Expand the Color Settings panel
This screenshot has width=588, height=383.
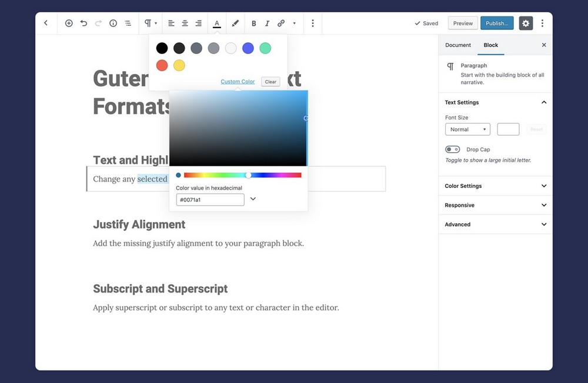click(495, 186)
